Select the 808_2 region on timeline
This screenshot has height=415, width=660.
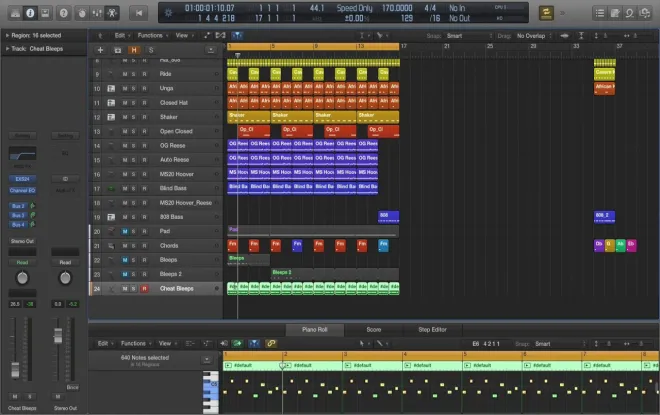604,217
